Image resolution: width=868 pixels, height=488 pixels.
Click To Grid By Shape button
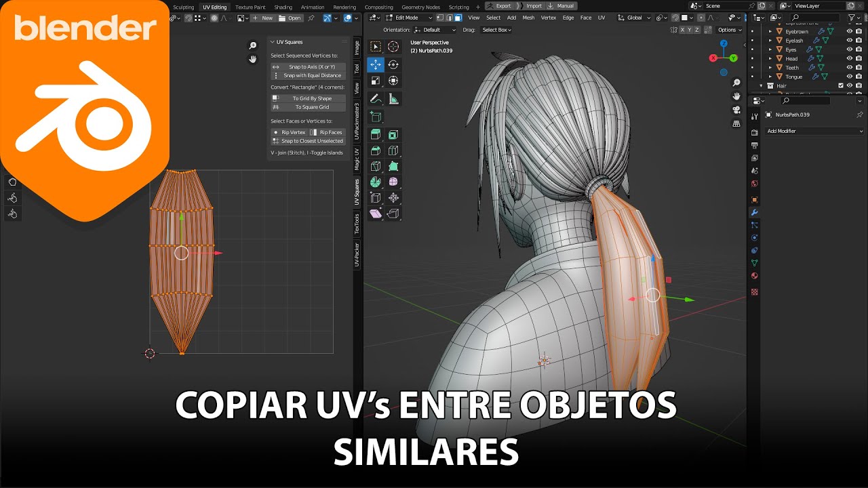(x=308, y=98)
